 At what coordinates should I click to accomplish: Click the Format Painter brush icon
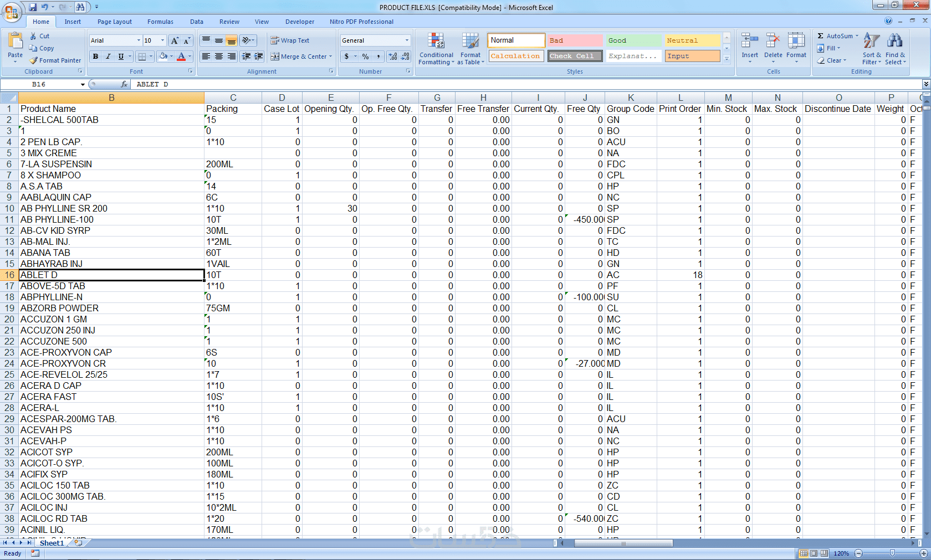pyautogui.click(x=33, y=60)
